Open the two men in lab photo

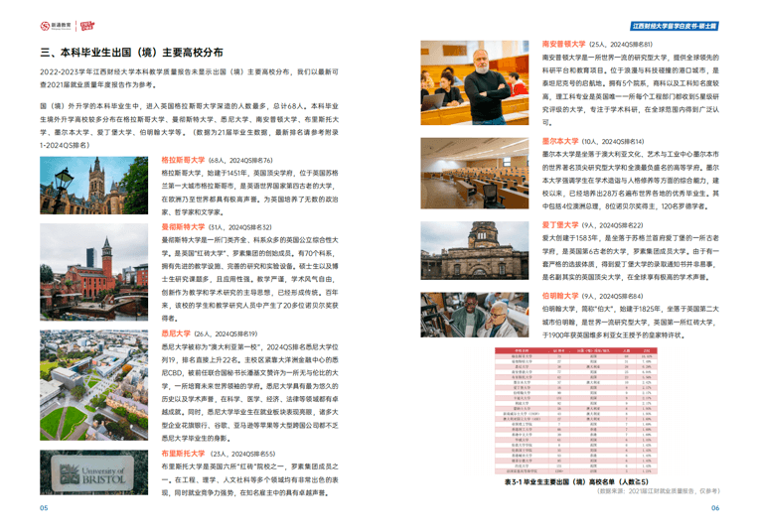coord(475,315)
